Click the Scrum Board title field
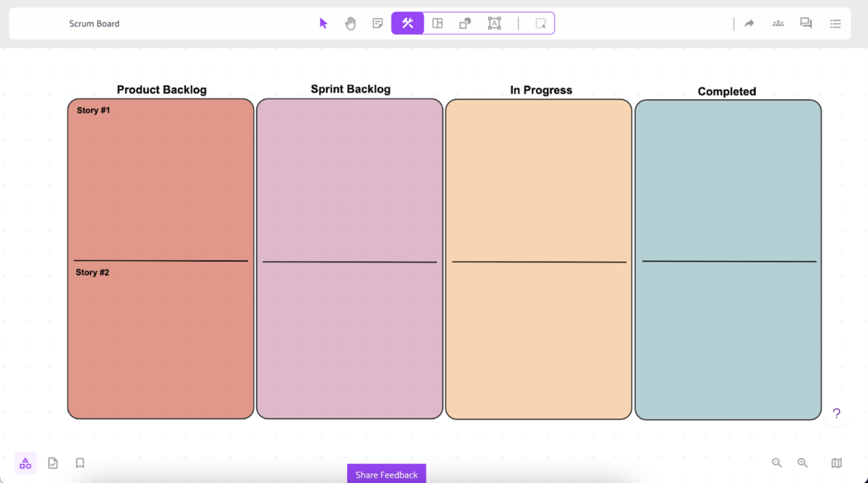The image size is (868, 483). [x=94, y=22]
